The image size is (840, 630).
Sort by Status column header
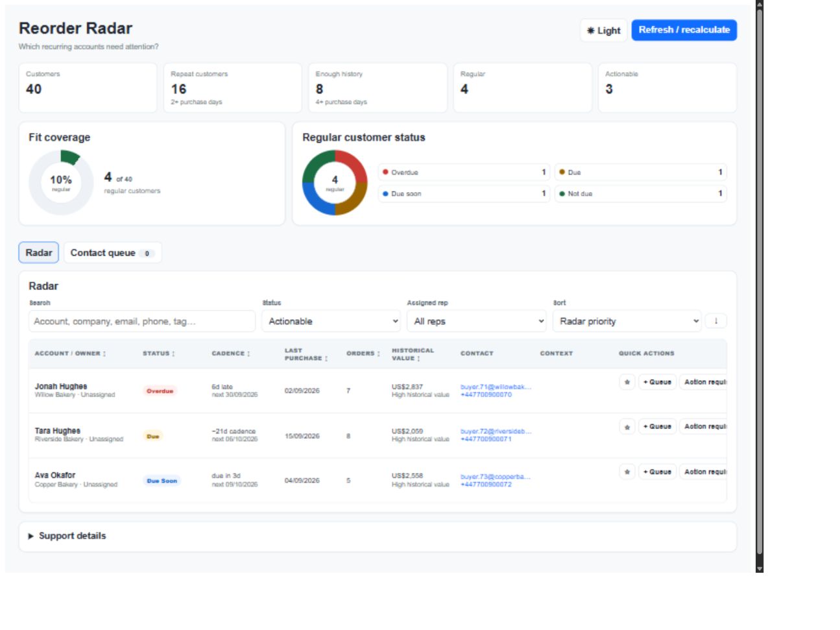159,354
